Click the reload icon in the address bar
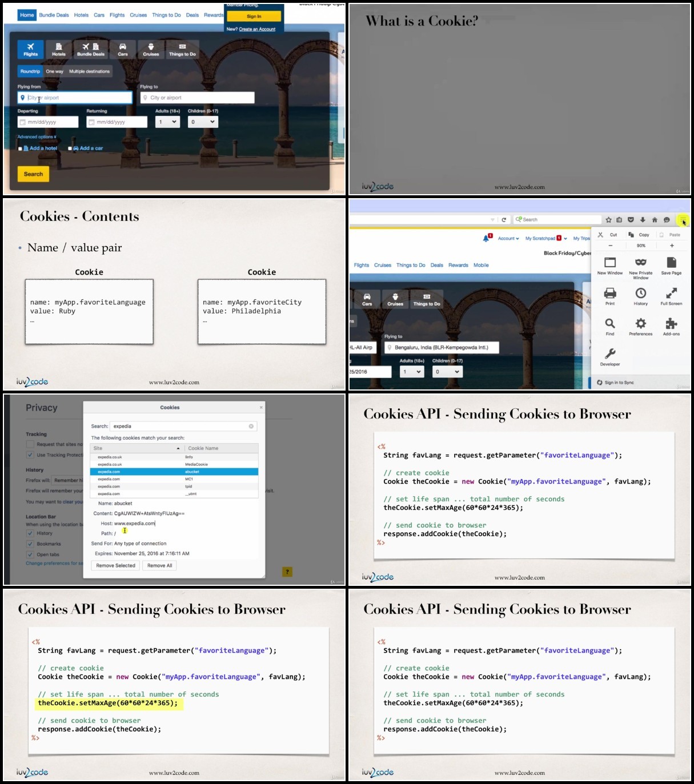 504,220
